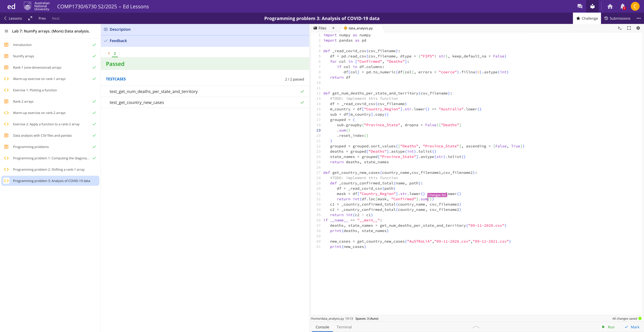
Task: Open Data analysis with CSV files slide
Action: tap(50, 135)
